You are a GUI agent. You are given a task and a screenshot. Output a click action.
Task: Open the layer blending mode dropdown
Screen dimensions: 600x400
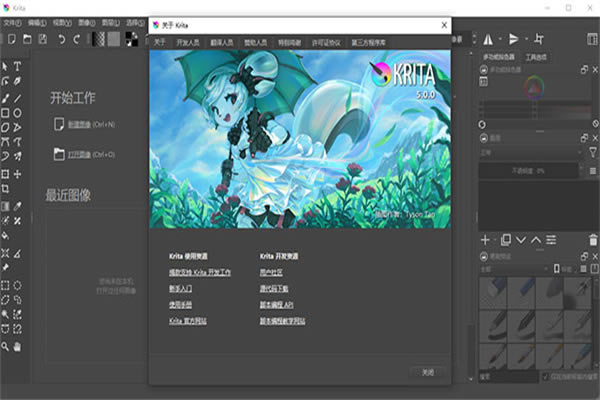tap(531, 153)
